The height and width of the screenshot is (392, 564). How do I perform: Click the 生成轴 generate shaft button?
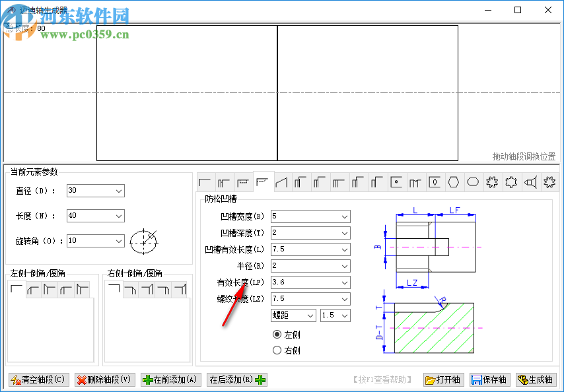point(536,379)
